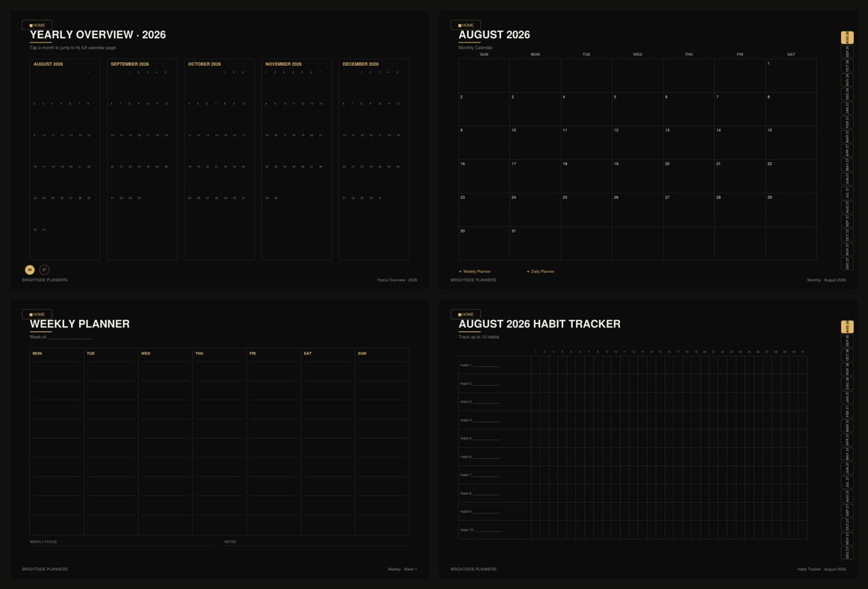Screen dimensions: 868x589
Task: Open HOME on the August 2026 calendar page
Action: [465, 25]
